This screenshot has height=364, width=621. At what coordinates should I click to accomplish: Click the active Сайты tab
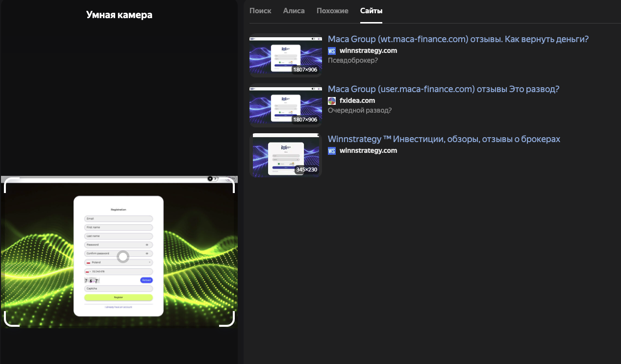371,11
